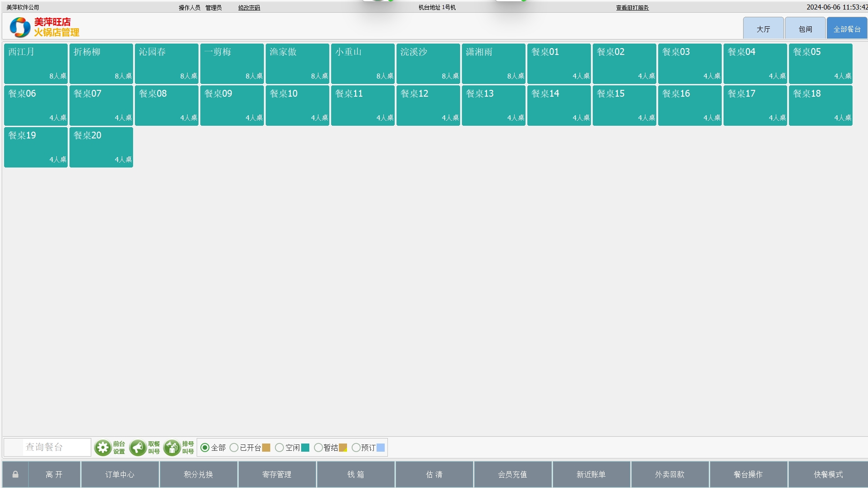This screenshot has height=488, width=868.
Task: Select the 空闲 status filter
Action: (x=279, y=448)
